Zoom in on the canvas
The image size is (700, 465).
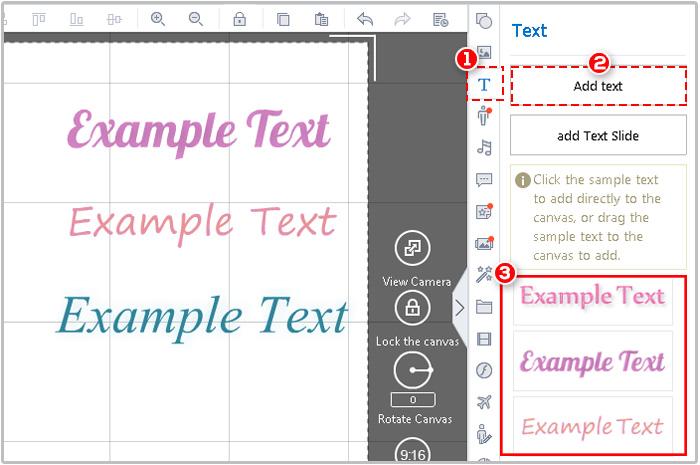point(158,19)
